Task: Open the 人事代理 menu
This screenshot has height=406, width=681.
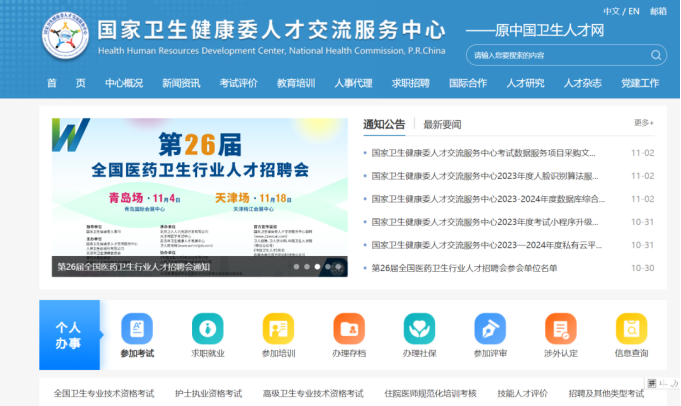Action: pyautogui.click(x=354, y=83)
